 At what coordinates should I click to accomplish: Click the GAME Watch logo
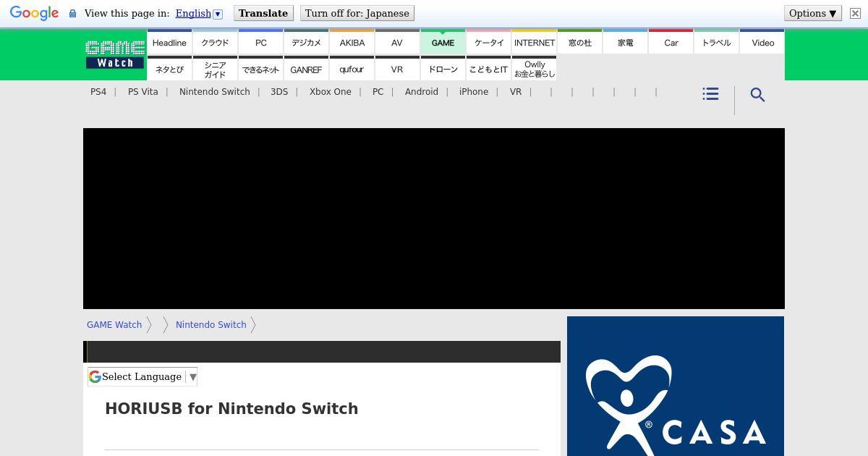coord(115,54)
